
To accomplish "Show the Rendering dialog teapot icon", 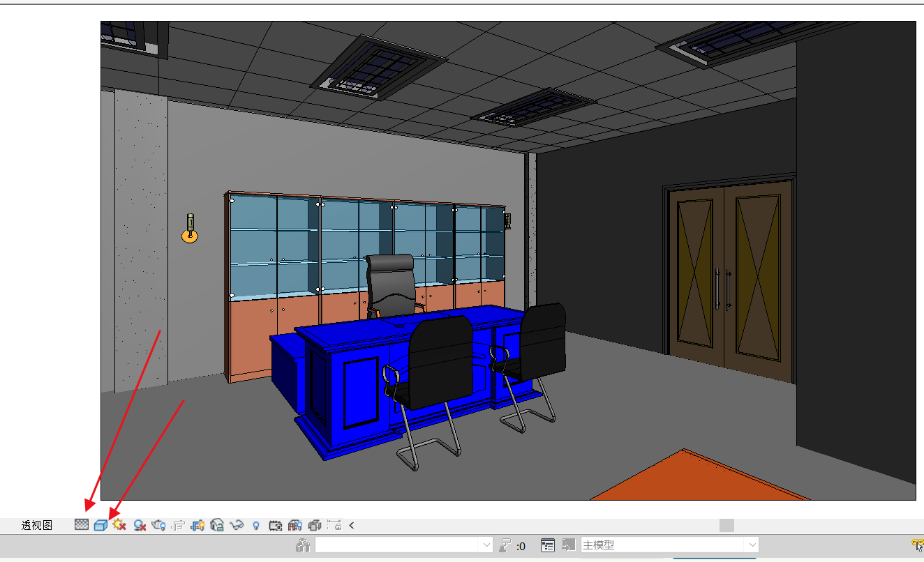I will (x=158, y=525).
